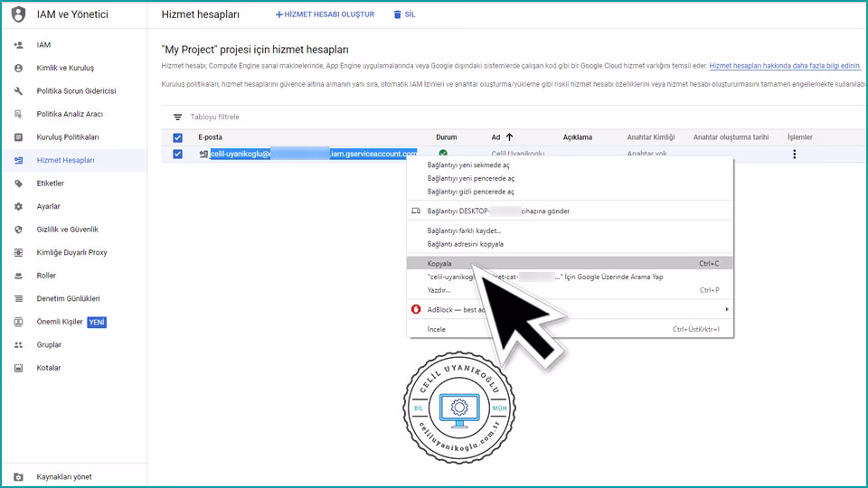Click the YENİ badge next to Önemli Kişiler
868x488 pixels.
click(x=97, y=322)
